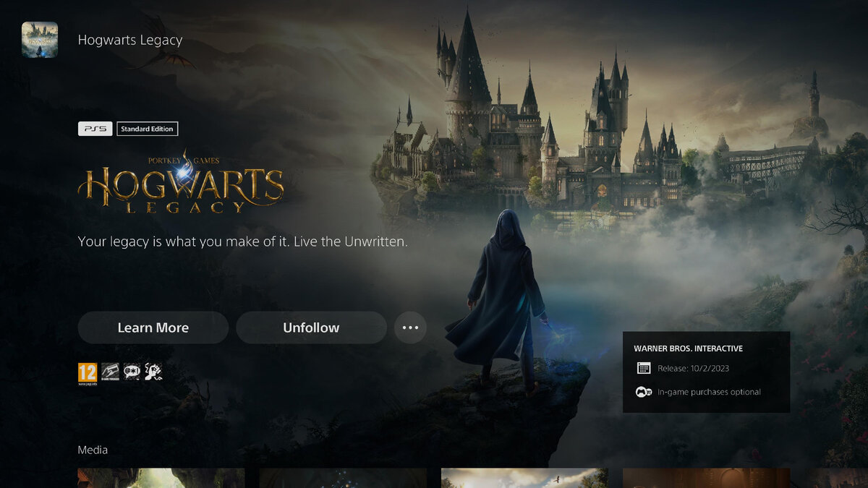Click the Hogwarts Legacy gold logo
Screen dimensions: 868x488
[181, 182]
